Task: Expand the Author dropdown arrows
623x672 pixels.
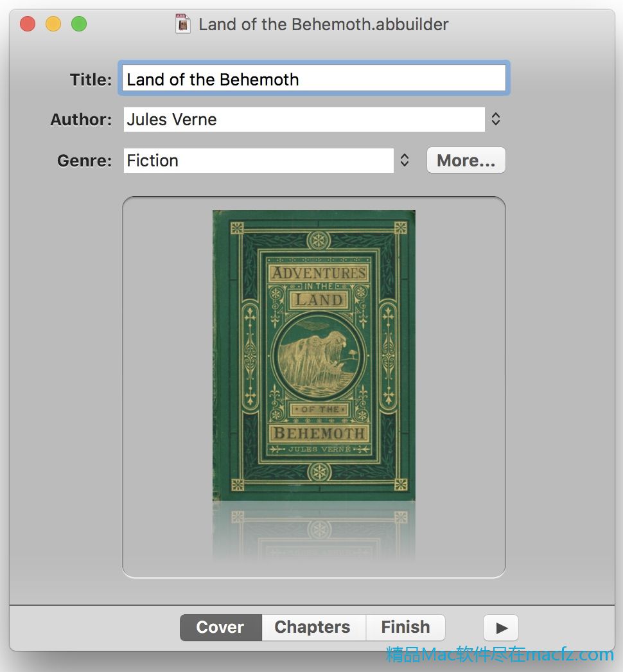Action: tap(495, 119)
